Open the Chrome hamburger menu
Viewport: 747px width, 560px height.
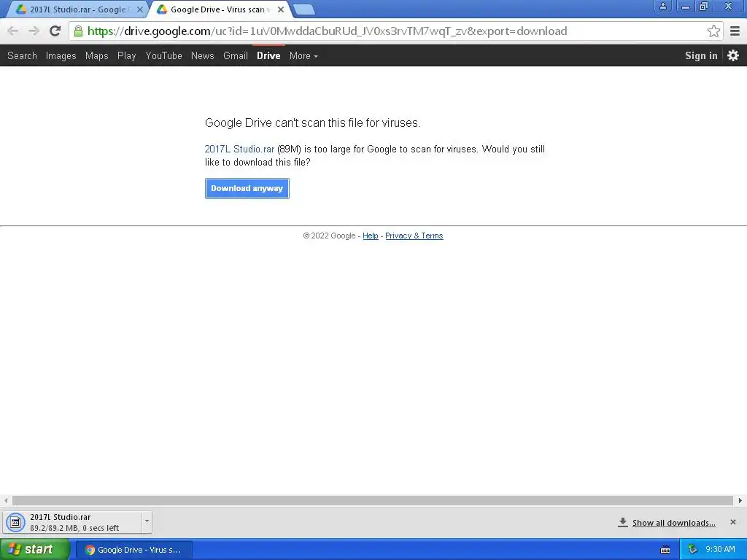(735, 31)
